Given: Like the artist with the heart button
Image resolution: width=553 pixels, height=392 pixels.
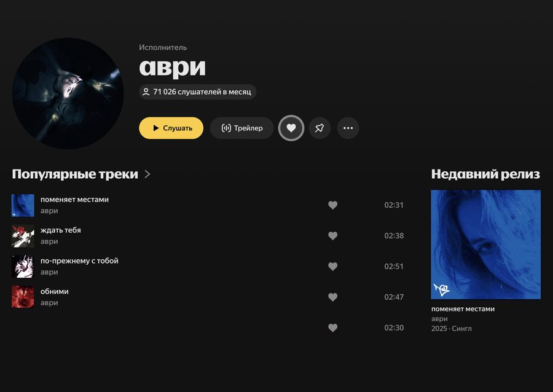Looking at the screenshot, I should click(291, 128).
